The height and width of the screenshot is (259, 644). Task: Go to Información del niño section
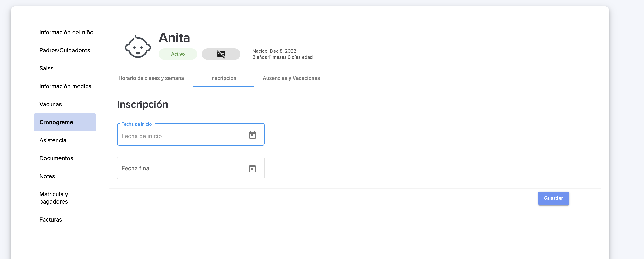66,33
